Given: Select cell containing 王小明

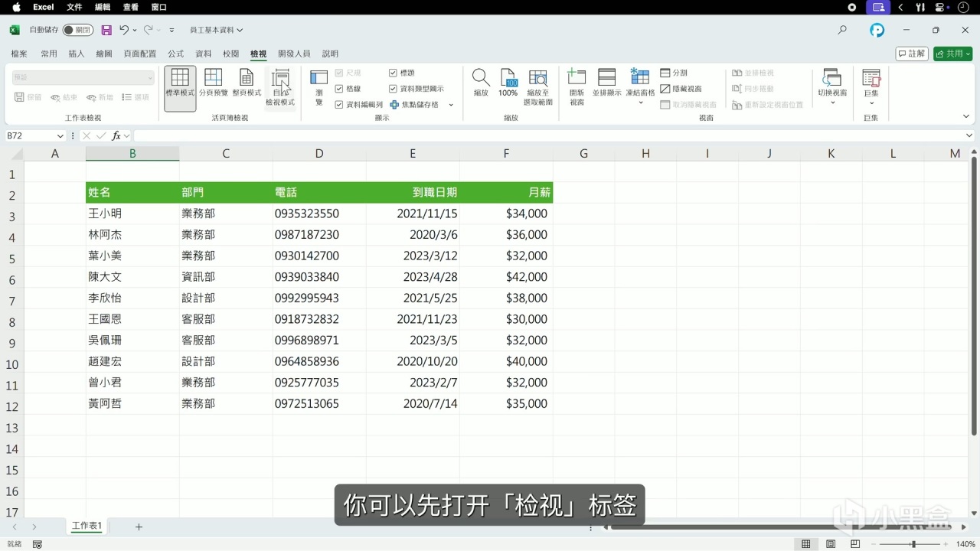Looking at the screenshot, I should coord(132,214).
